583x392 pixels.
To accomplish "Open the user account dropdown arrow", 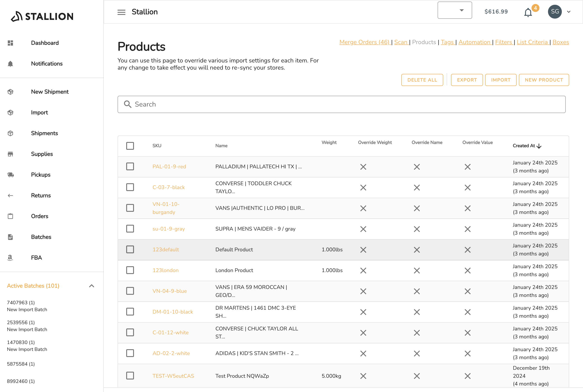I will (569, 12).
